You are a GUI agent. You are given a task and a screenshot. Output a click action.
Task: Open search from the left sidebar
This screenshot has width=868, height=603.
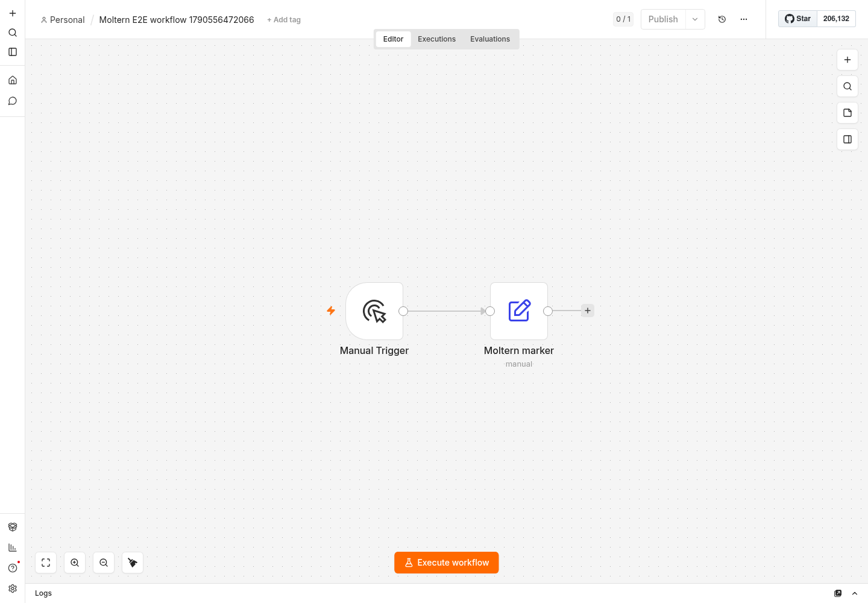pyautogui.click(x=13, y=33)
